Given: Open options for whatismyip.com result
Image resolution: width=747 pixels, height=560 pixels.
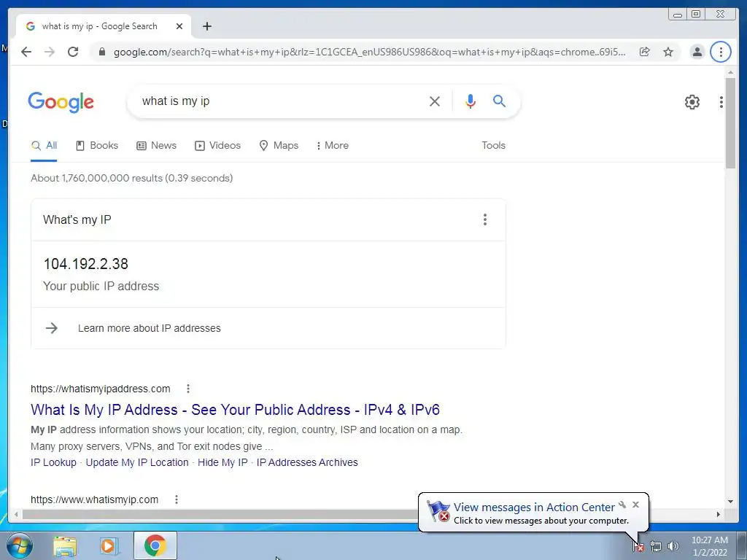Looking at the screenshot, I should (x=177, y=499).
